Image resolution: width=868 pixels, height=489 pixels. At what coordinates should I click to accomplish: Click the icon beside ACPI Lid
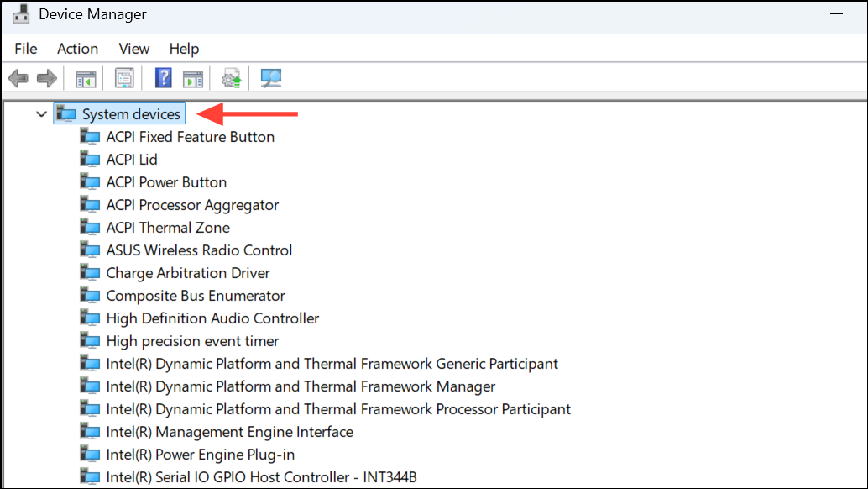90,159
